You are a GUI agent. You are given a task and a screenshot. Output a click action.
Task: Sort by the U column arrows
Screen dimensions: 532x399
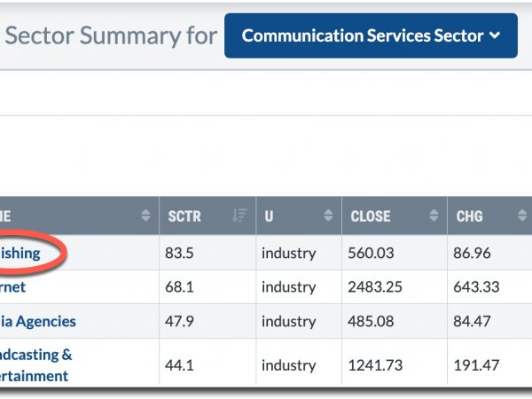328,215
